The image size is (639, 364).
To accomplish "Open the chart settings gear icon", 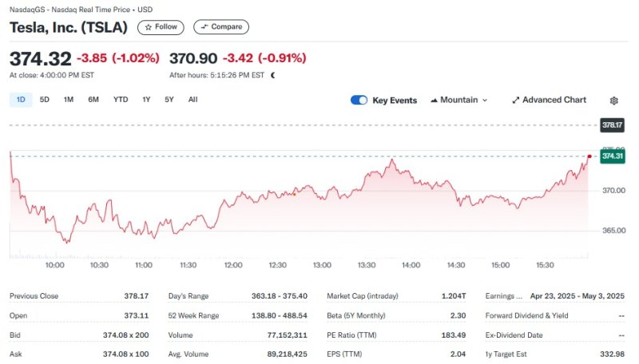I will pos(613,101).
